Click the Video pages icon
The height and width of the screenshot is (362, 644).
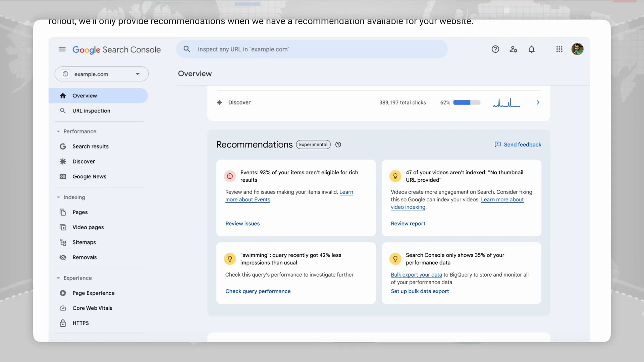coord(63,227)
